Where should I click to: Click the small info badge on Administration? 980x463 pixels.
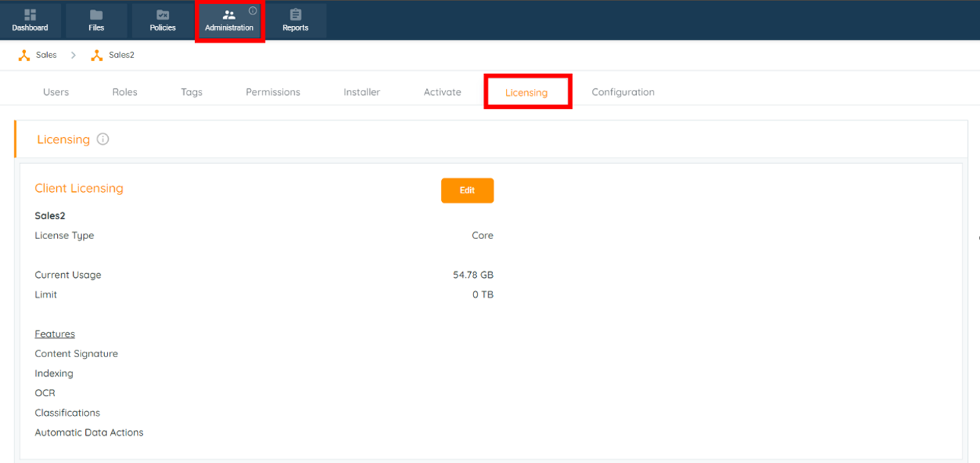(x=253, y=11)
